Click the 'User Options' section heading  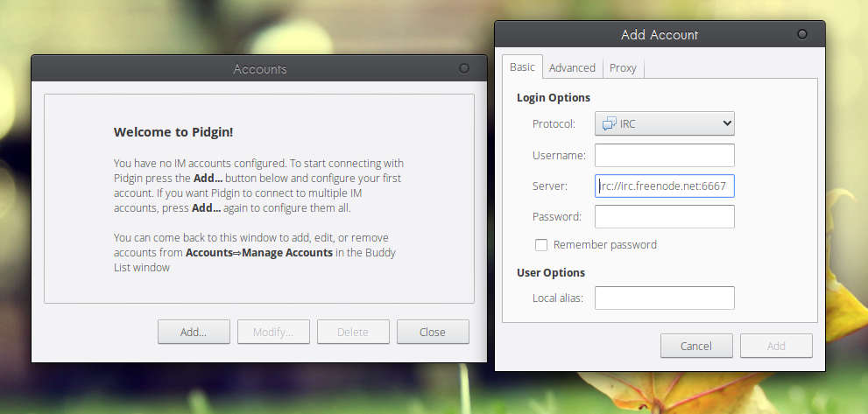point(551,272)
